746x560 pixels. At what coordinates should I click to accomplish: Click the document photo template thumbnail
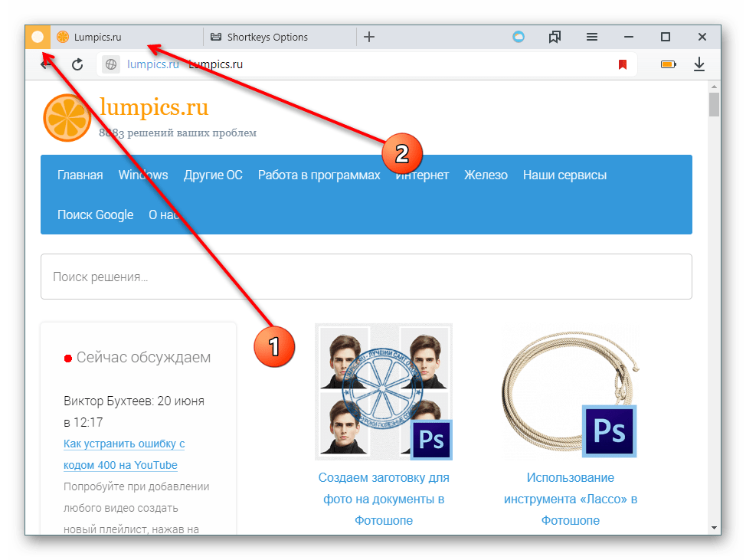pos(383,391)
